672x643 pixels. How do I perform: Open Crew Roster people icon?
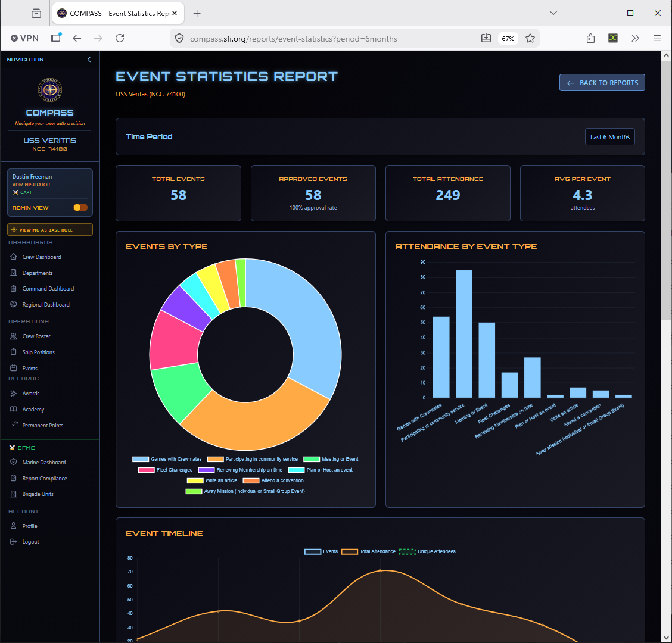[14, 336]
